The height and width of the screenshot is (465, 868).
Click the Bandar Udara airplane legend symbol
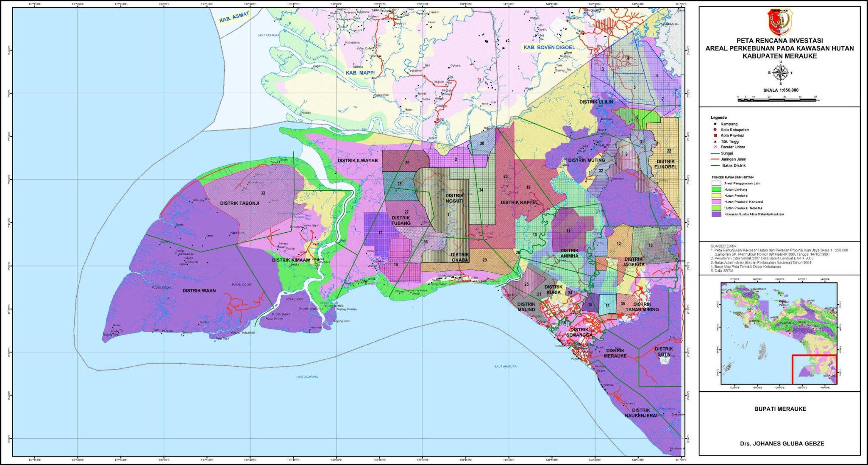tap(715, 147)
